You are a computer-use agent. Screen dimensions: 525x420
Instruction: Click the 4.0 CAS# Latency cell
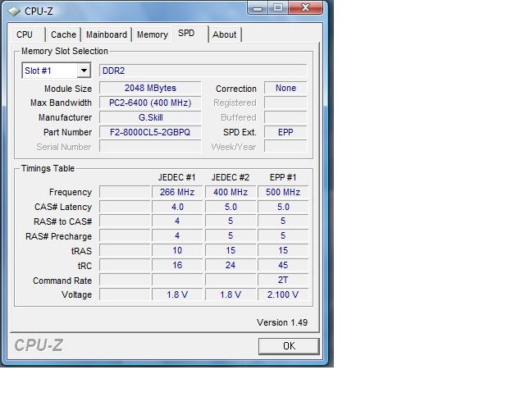pyautogui.click(x=177, y=207)
